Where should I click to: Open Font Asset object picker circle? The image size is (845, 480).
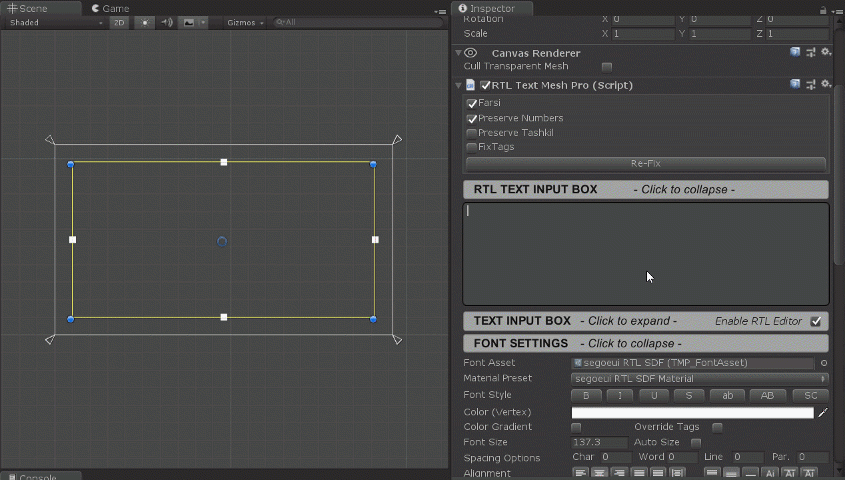[824, 363]
